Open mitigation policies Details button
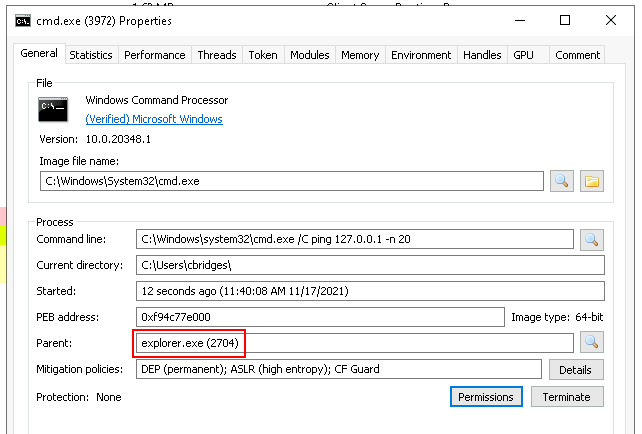Screen dimensions: 642x434 576,369
